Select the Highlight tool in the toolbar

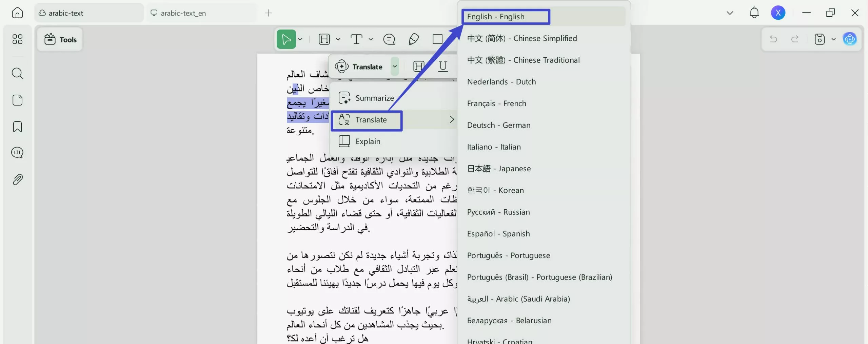(324, 39)
